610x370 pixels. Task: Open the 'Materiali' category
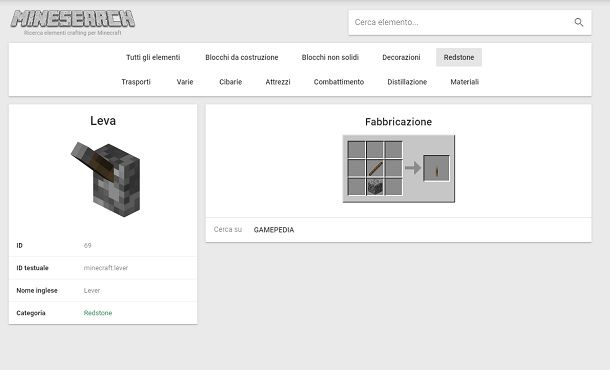[465, 82]
